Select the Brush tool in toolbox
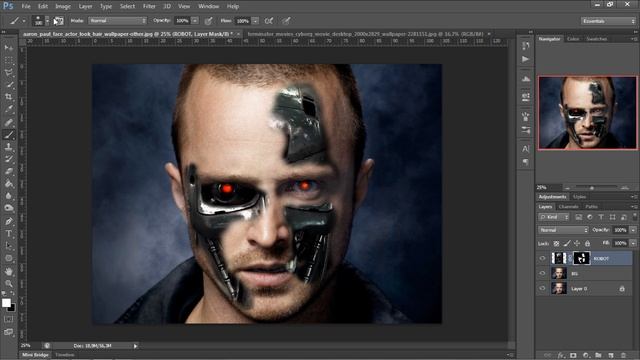Viewport: 640px width, 360px height. coord(9,134)
